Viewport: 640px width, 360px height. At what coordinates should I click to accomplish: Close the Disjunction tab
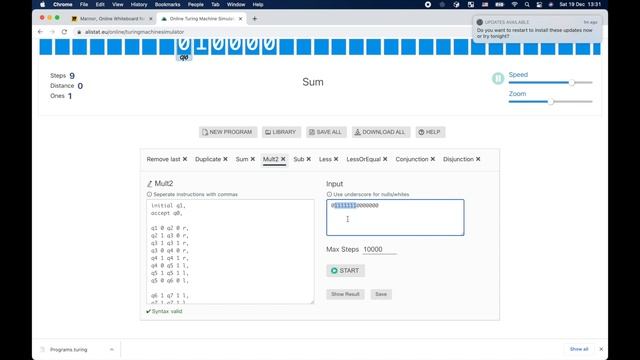click(478, 159)
